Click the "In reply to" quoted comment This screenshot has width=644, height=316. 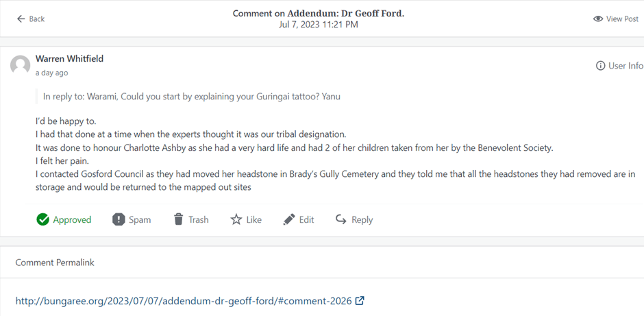(x=191, y=97)
